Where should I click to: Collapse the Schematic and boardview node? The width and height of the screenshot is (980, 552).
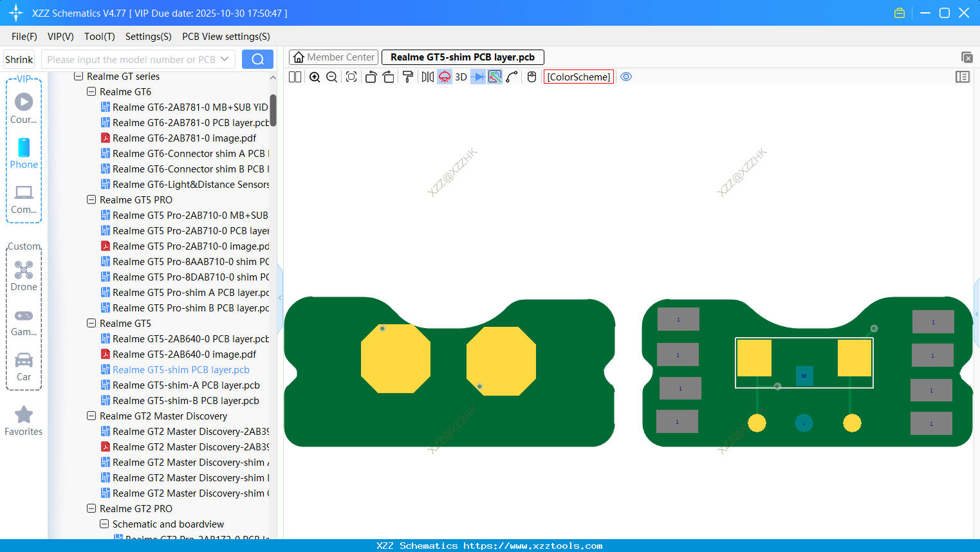[x=104, y=524]
